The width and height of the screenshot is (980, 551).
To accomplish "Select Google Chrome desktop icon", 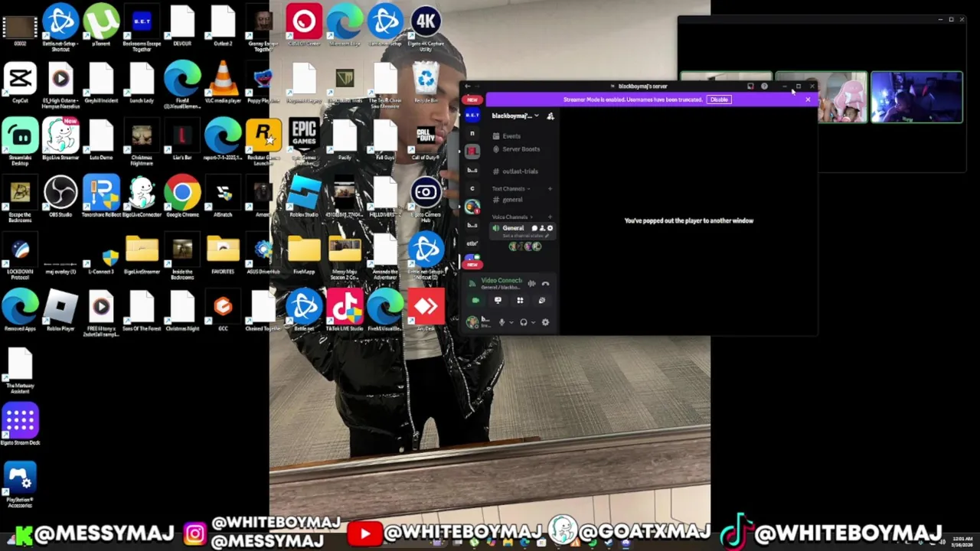I will click(182, 197).
